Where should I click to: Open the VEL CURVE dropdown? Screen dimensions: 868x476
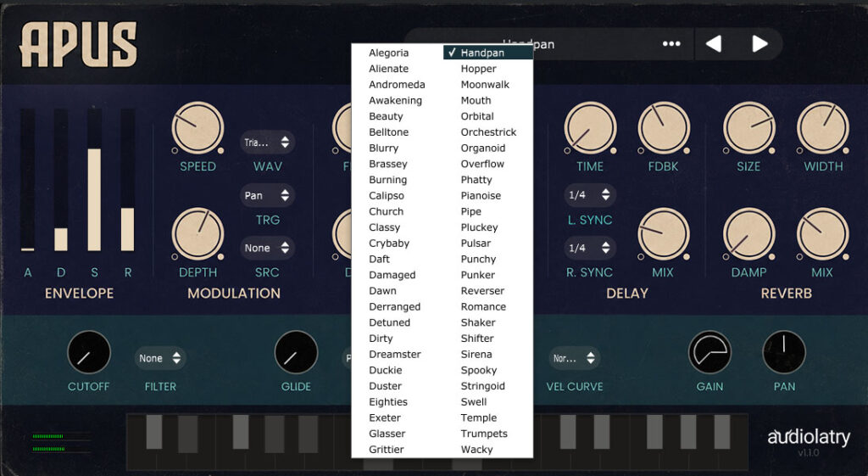pyautogui.click(x=575, y=358)
